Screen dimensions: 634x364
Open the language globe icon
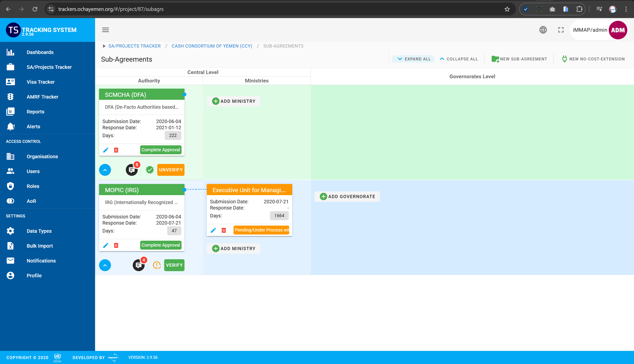click(543, 30)
